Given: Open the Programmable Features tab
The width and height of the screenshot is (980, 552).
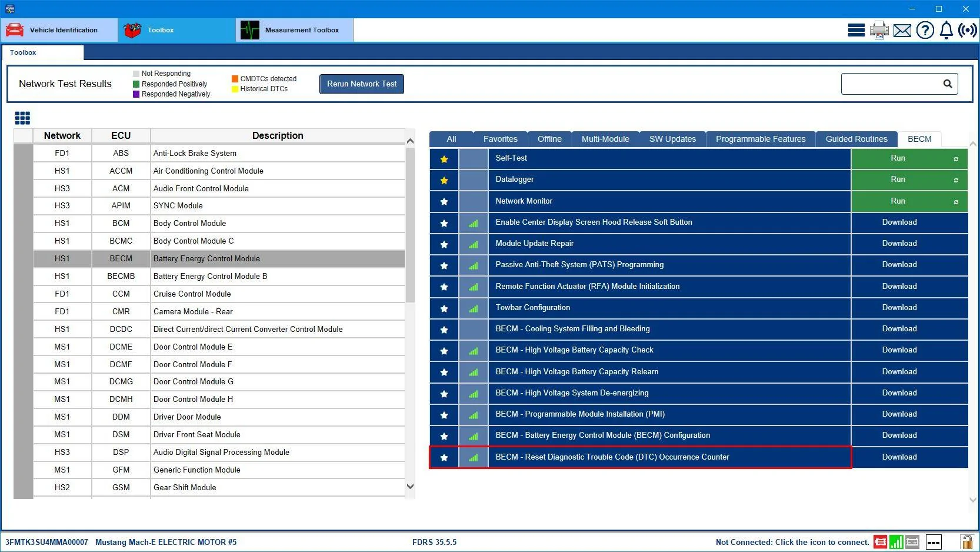Looking at the screenshot, I should click(x=761, y=139).
